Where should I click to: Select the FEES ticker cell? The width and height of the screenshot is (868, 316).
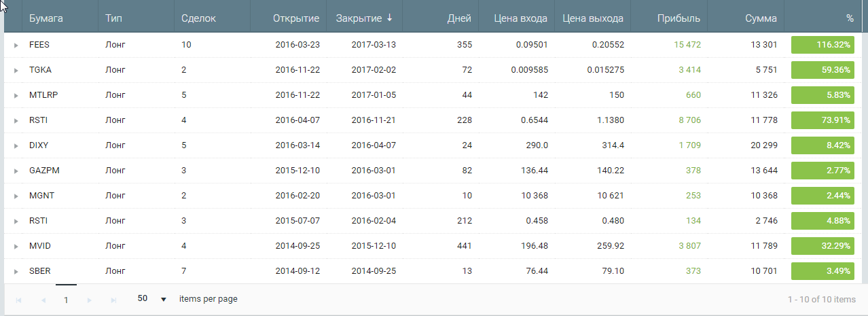pos(39,45)
